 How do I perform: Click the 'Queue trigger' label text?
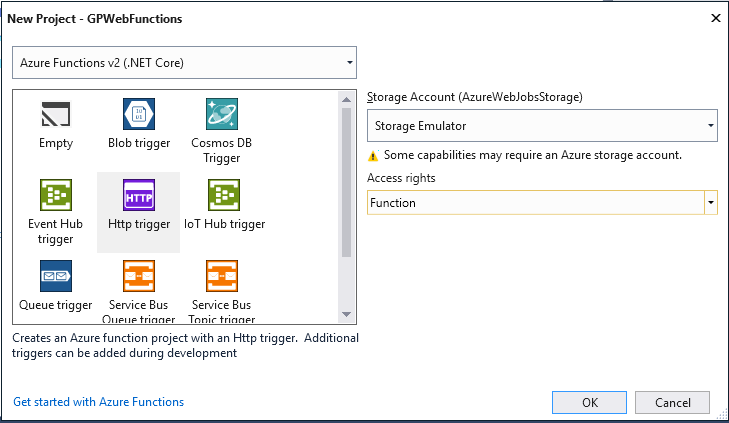pos(56,305)
